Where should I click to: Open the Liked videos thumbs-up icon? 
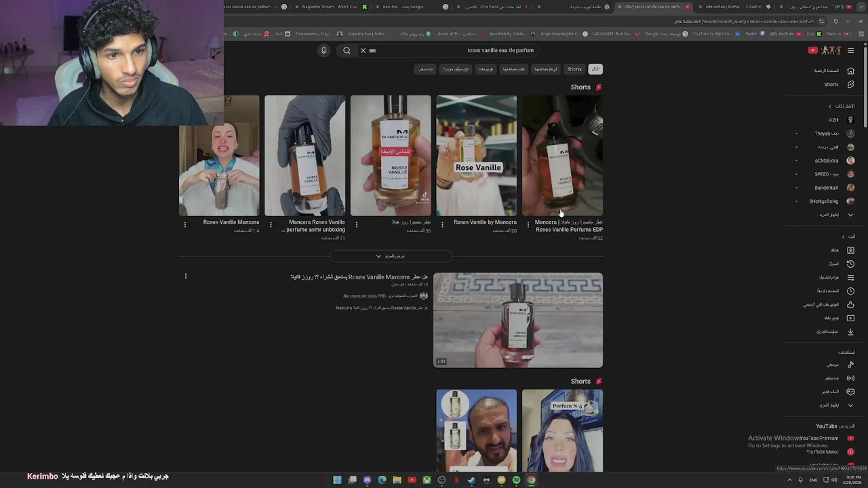click(x=850, y=304)
